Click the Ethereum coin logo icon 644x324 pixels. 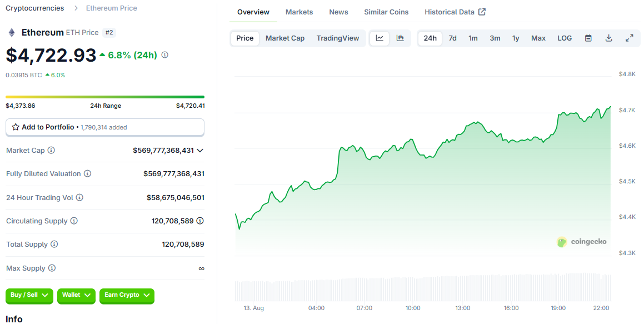point(12,32)
